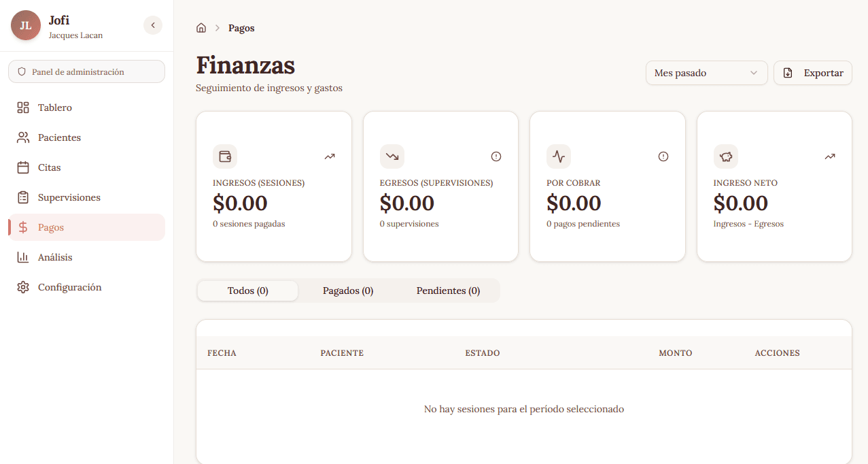The width and height of the screenshot is (868, 464).
Task: Open the Mes pasado period dropdown
Action: pyautogui.click(x=706, y=72)
